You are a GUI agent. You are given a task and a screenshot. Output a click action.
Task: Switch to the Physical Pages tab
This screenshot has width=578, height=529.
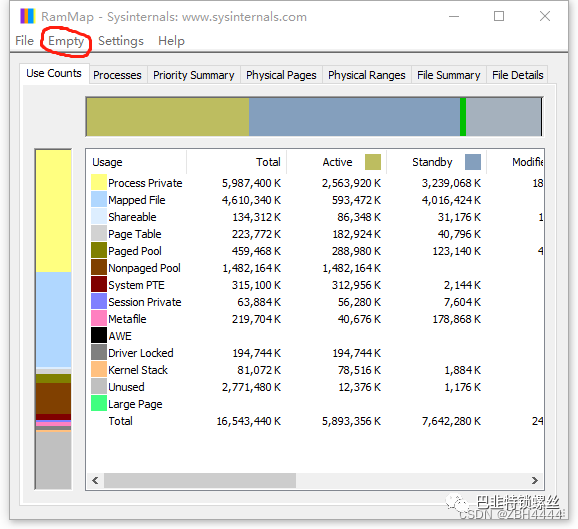pos(281,75)
